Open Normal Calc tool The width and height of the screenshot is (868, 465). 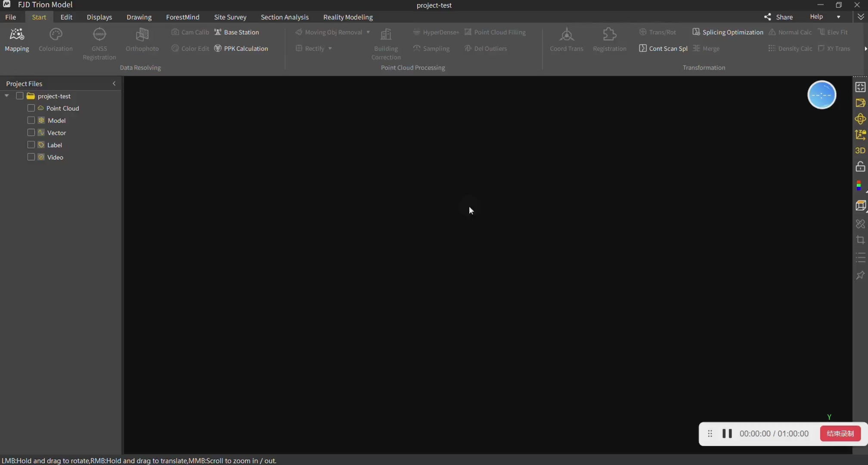coord(790,32)
